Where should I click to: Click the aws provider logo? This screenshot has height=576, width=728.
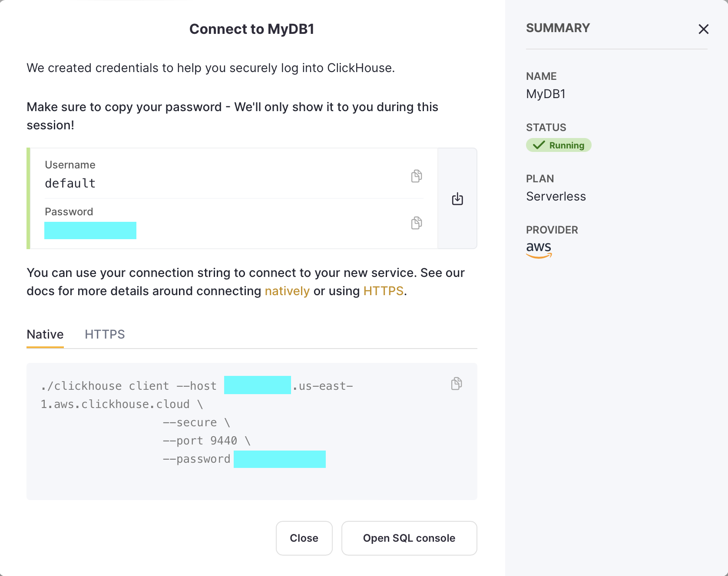(539, 250)
